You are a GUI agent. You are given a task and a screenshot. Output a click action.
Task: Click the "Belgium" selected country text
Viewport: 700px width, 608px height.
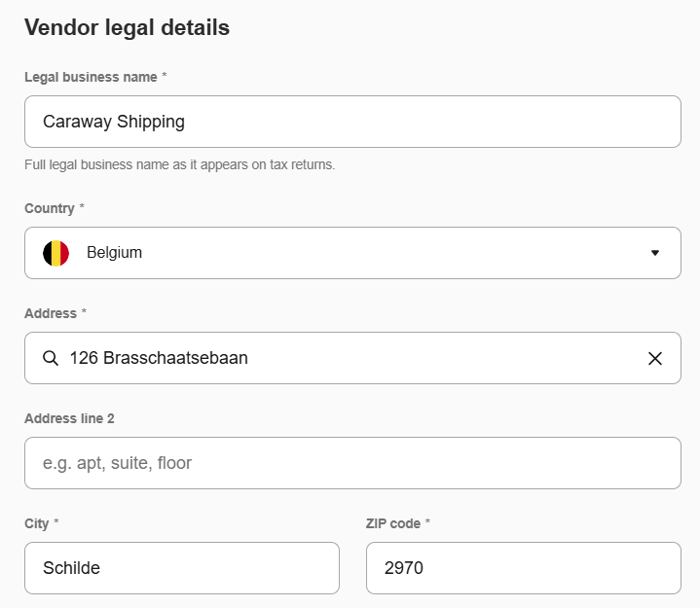click(x=114, y=253)
